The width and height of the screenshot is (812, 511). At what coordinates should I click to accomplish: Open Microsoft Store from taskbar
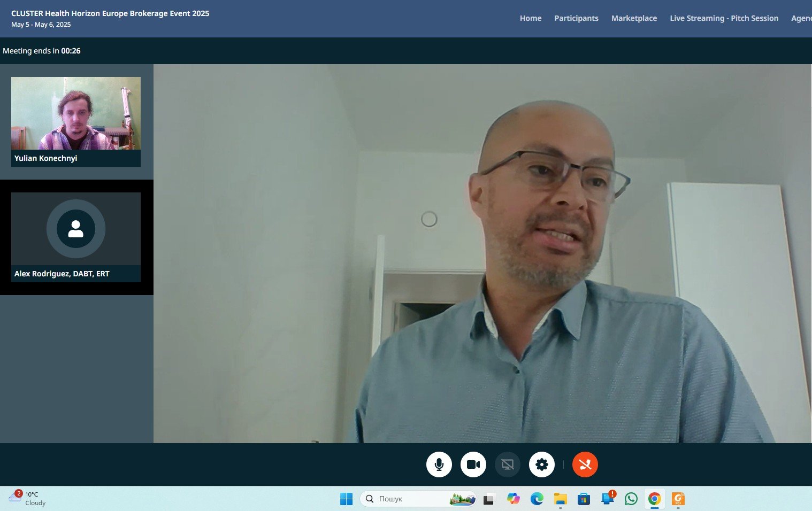point(584,499)
